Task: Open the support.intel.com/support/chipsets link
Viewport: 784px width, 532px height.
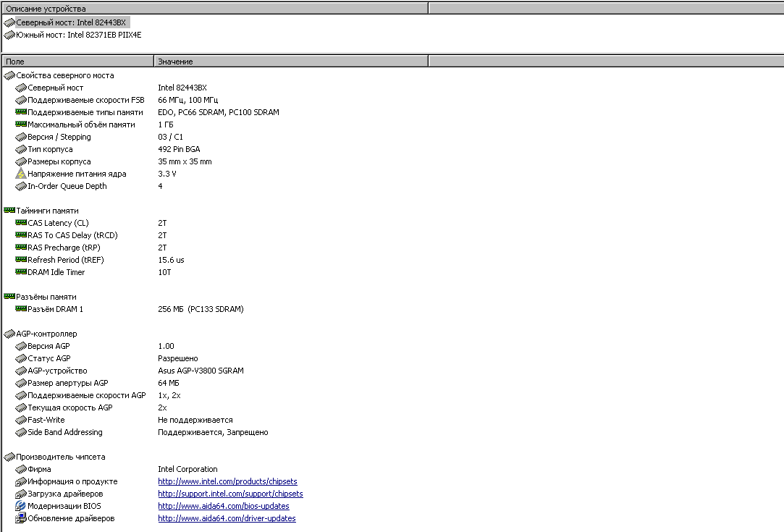Action: click(230, 494)
